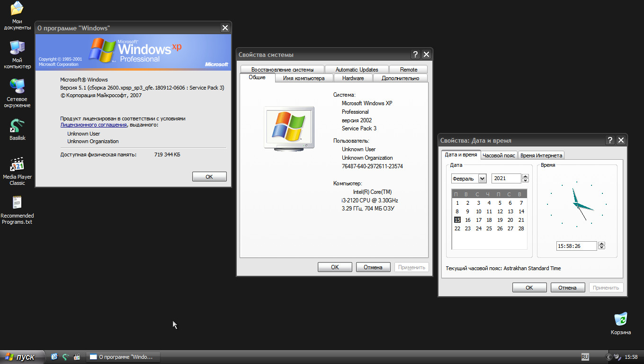The height and width of the screenshot is (364, 644).
Task: Close the О программе "Windows" dialog
Action: point(225,28)
